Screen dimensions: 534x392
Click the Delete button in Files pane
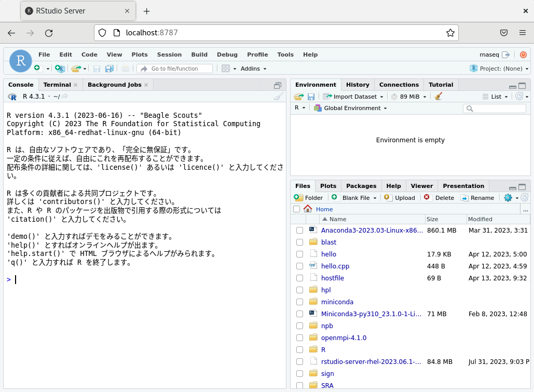(x=439, y=198)
